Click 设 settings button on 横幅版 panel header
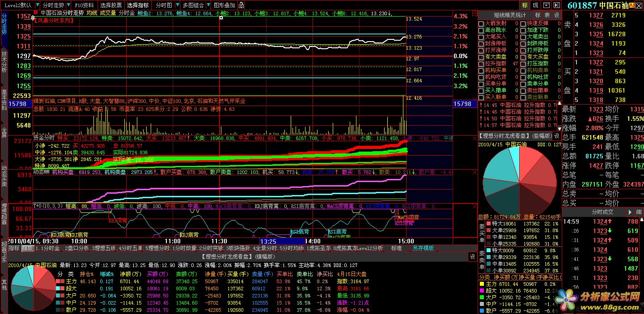The width and height of the screenshot is (644, 314). tap(472, 257)
